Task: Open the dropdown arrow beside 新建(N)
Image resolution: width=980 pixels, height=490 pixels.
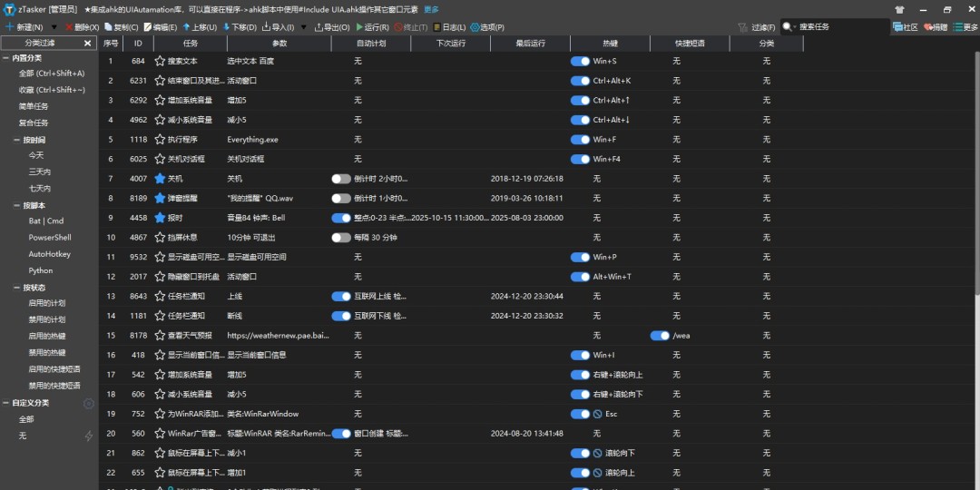Action: point(54,27)
